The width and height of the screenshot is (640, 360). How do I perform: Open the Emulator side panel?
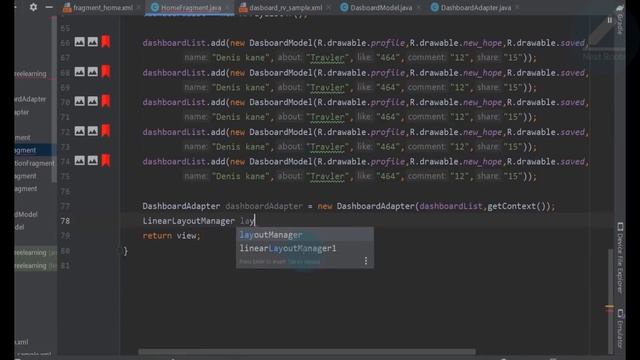(x=620, y=329)
